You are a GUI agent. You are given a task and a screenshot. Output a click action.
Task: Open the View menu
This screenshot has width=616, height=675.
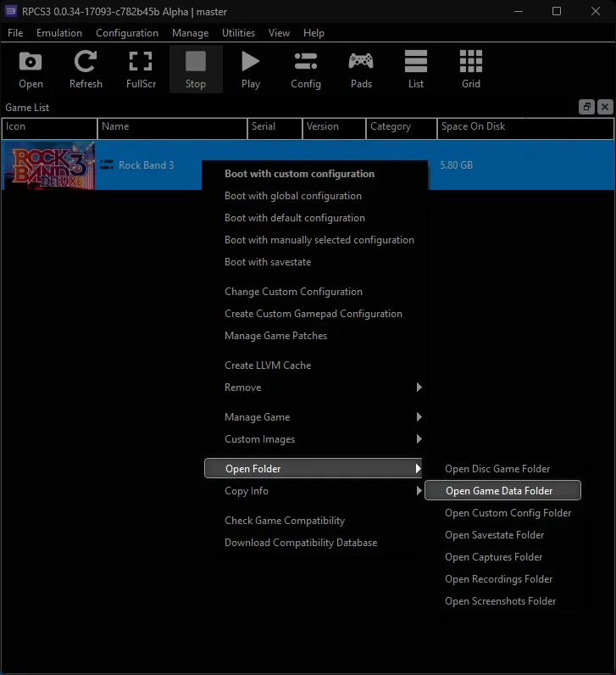click(279, 33)
